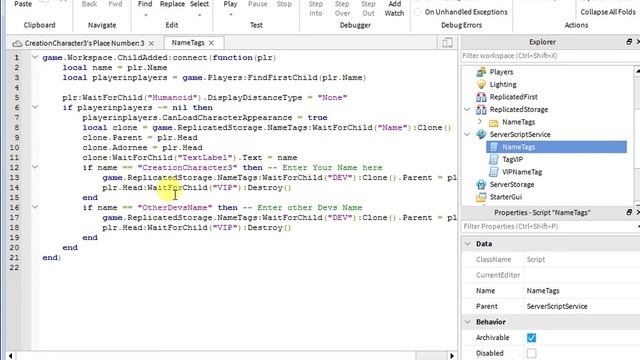Go Back in the Navigate group
Image resolution: width=640 pixels, height=360 pixels.
pyautogui.click(x=89, y=4)
